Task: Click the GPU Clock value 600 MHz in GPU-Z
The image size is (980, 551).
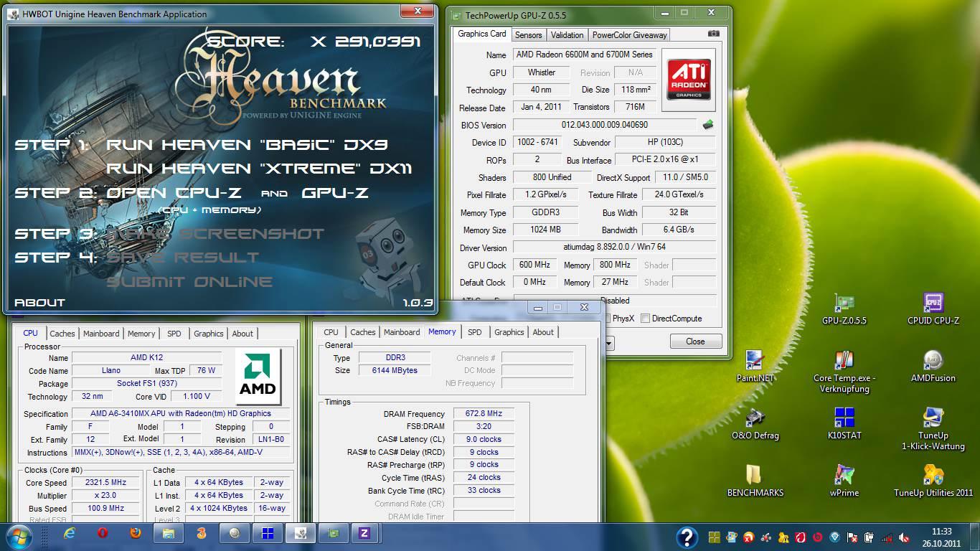Action: 535,265
